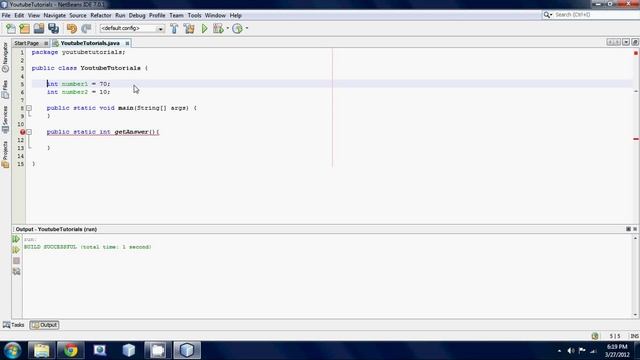Switch to the Start Page tab
This screenshot has height=360, width=640.
[x=27, y=43]
